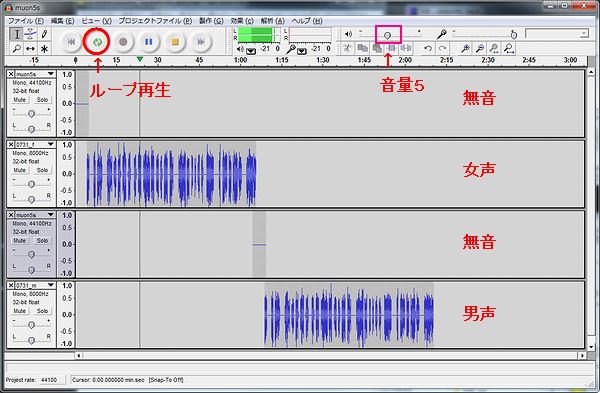Click the Pause button
Image resolution: width=600 pixels, height=393 pixels.
tap(149, 42)
